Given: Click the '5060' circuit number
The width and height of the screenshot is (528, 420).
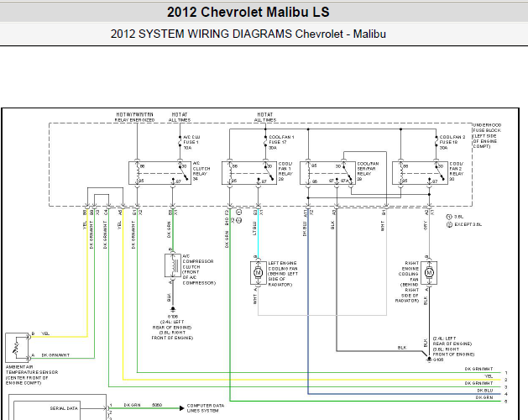Looking at the screenshot, I should coord(157,405).
